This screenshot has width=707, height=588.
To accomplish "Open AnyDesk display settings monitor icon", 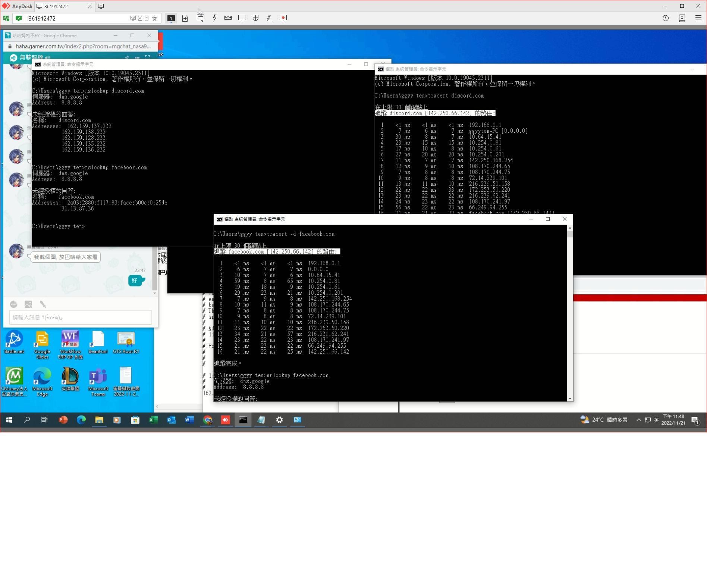I will point(242,18).
